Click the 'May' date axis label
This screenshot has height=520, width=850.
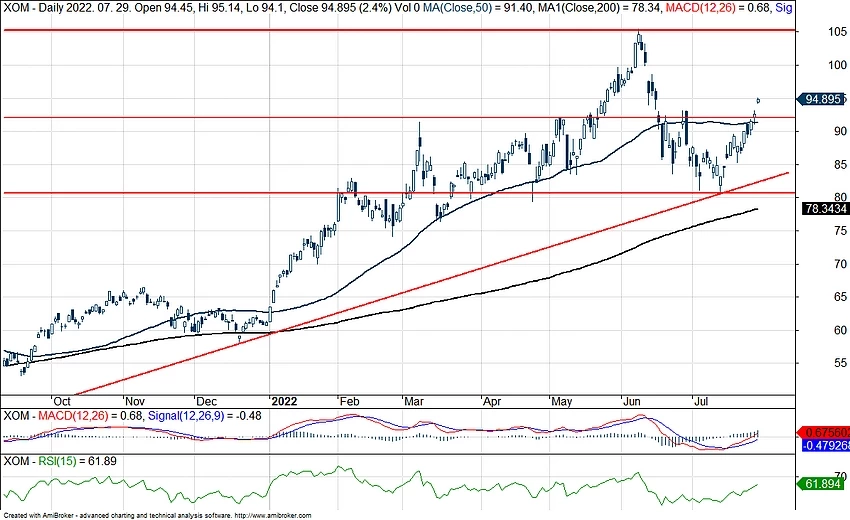tap(561, 402)
